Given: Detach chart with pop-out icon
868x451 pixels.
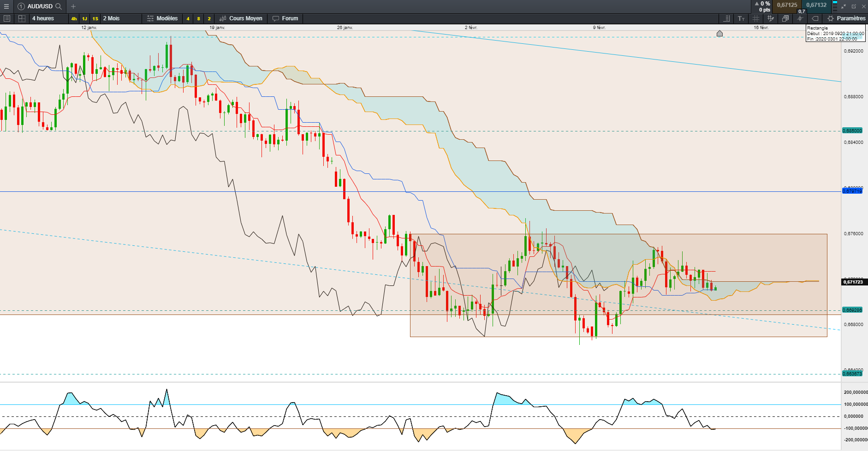Looking at the screenshot, I should 854,6.
